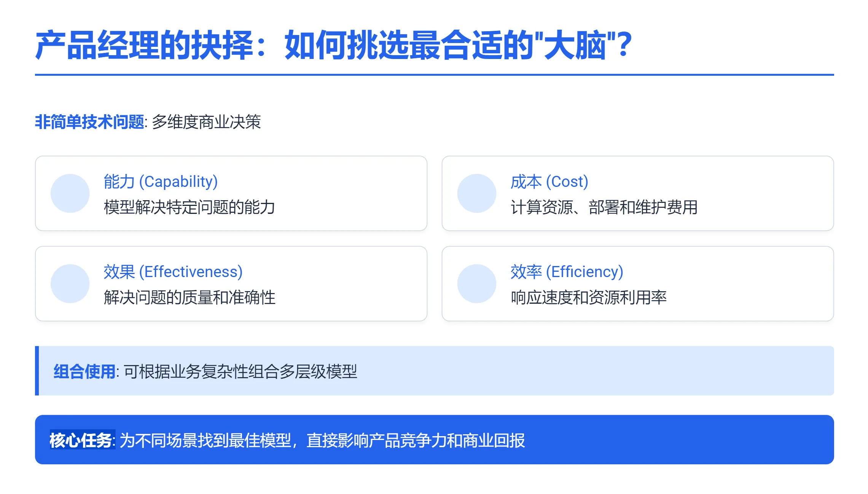Click the 非简单技术问题 bold text

coord(89,122)
